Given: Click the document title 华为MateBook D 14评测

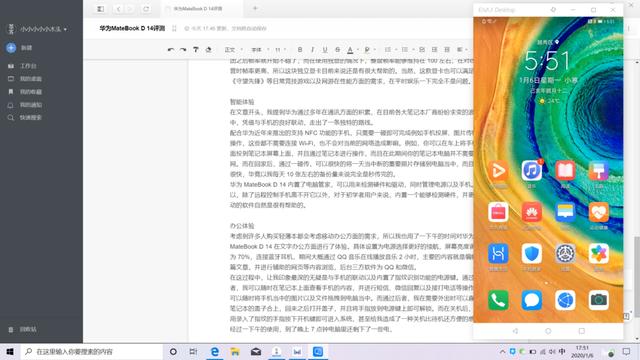Looking at the screenshot, I should (132, 28).
